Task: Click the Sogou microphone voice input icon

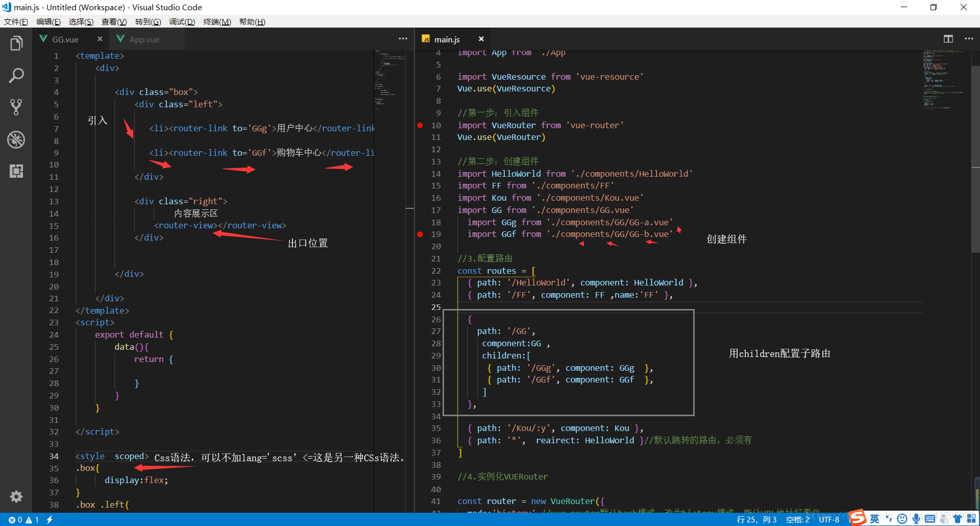Action: point(916,519)
